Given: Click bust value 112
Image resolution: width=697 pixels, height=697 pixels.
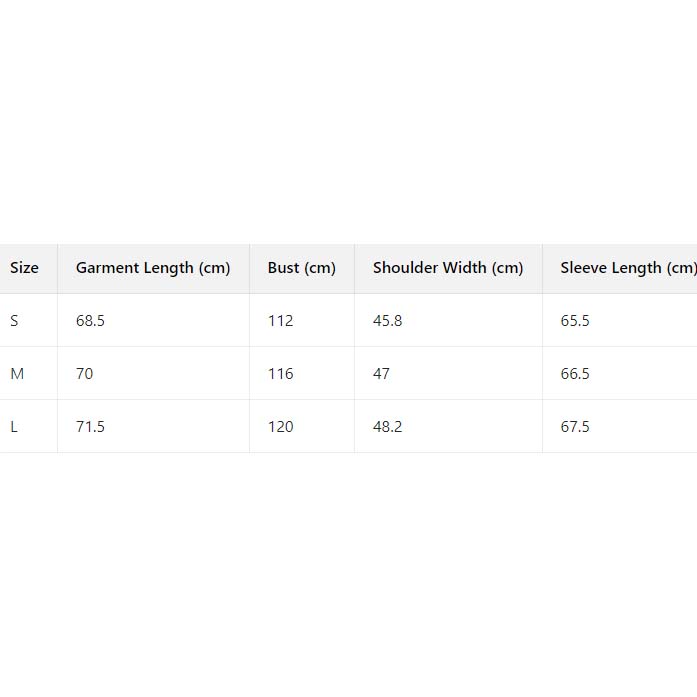Looking at the screenshot, I should (x=280, y=321).
